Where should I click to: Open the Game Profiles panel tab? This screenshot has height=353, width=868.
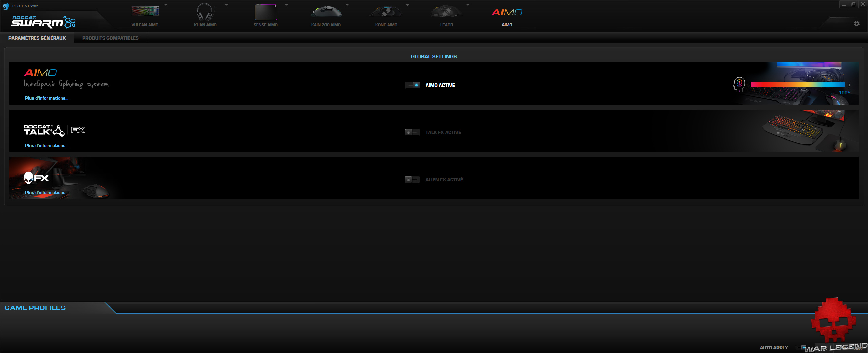point(35,308)
